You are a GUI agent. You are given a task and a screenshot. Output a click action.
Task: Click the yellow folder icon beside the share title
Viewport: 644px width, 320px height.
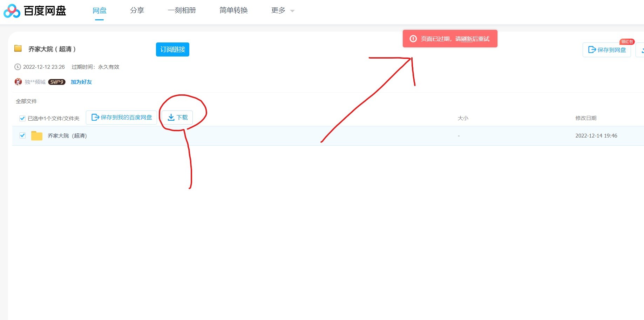pos(18,48)
